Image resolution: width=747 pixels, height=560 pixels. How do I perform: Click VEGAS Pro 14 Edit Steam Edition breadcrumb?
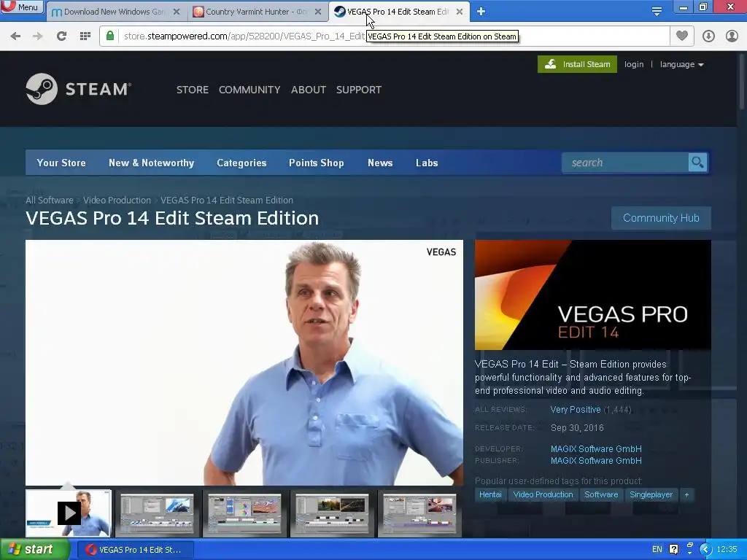tap(227, 200)
